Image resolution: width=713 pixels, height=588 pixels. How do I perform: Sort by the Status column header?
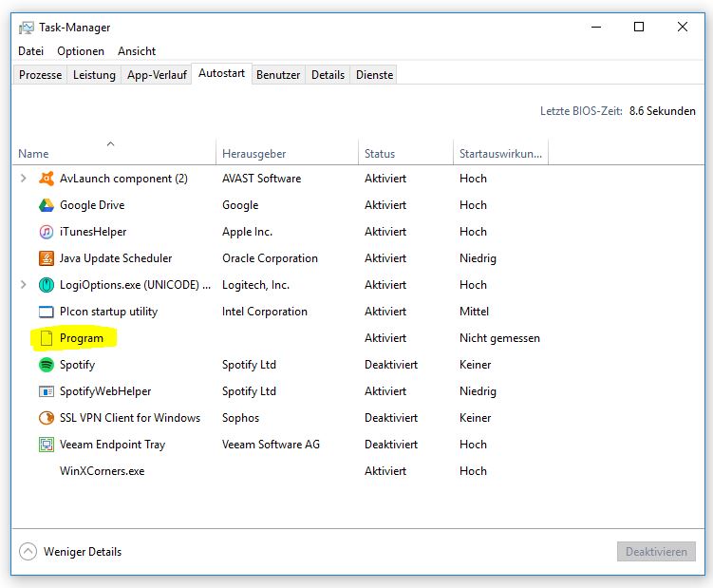(405, 153)
